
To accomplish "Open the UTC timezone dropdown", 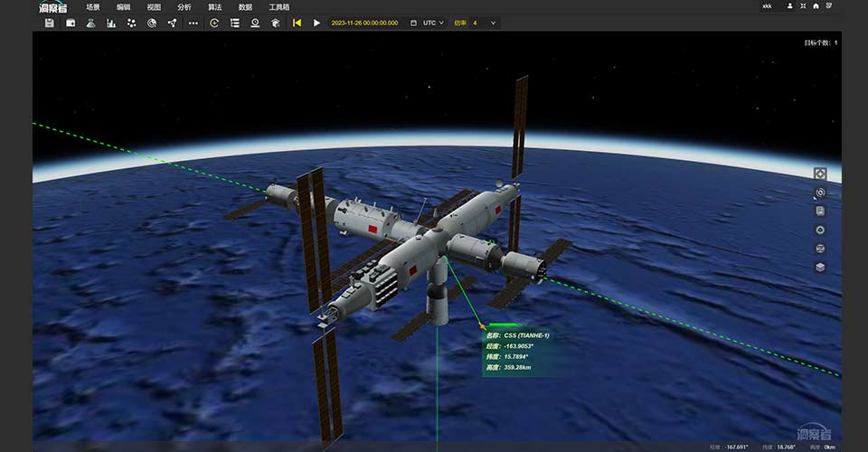I will 434,23.
